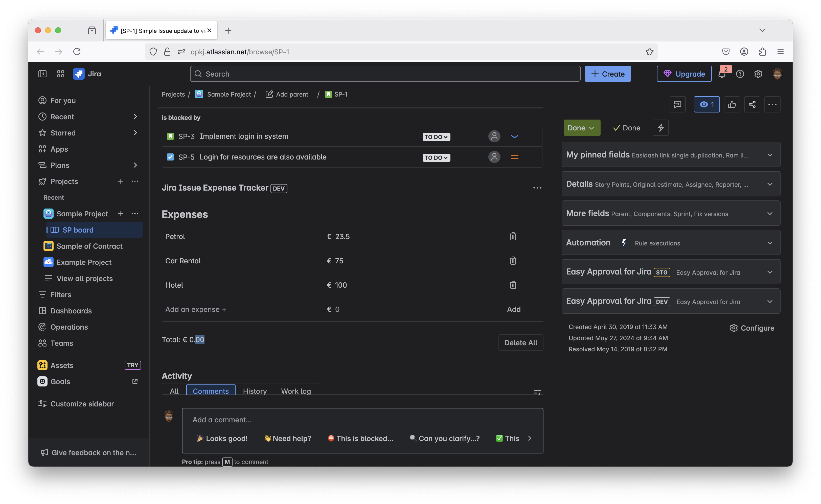Open the share issue icon
The height and width of the screenshot is (504, 821).
click(752, 105)
